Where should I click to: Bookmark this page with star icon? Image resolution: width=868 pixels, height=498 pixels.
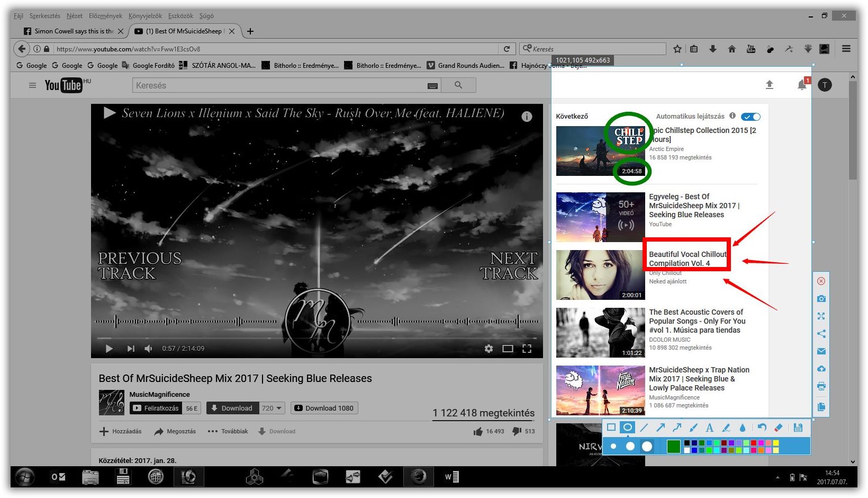(x=677, y=49)
